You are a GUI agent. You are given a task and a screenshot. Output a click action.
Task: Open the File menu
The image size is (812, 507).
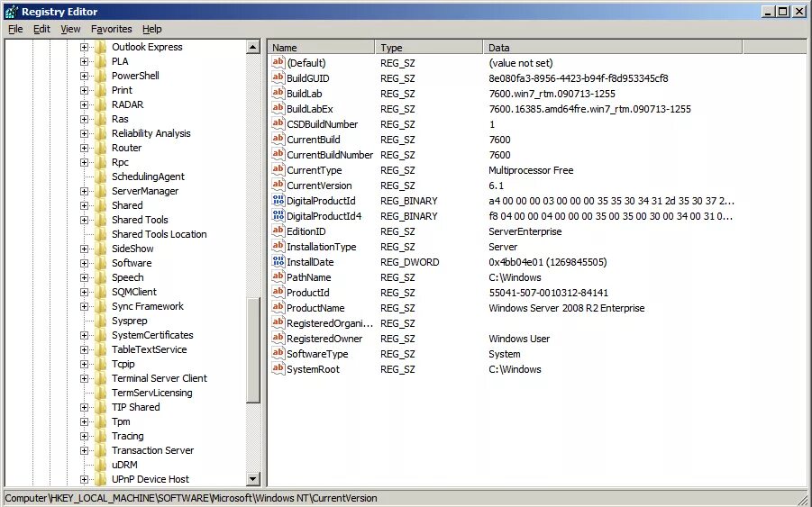15,29
